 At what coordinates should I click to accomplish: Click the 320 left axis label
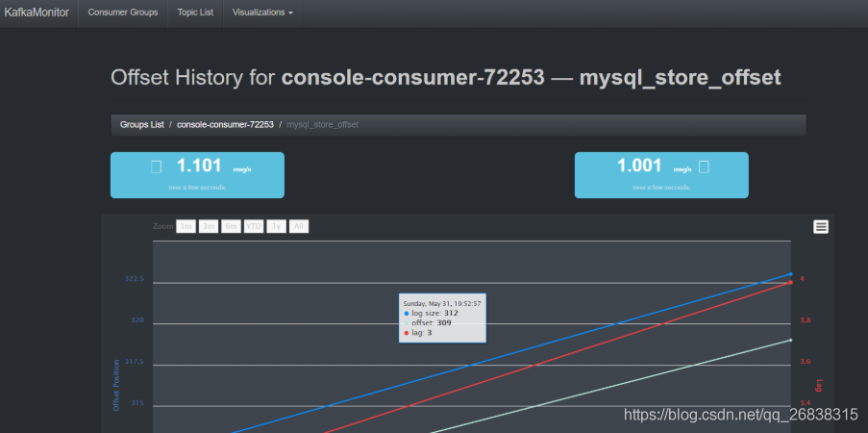(x=137, y=319)
